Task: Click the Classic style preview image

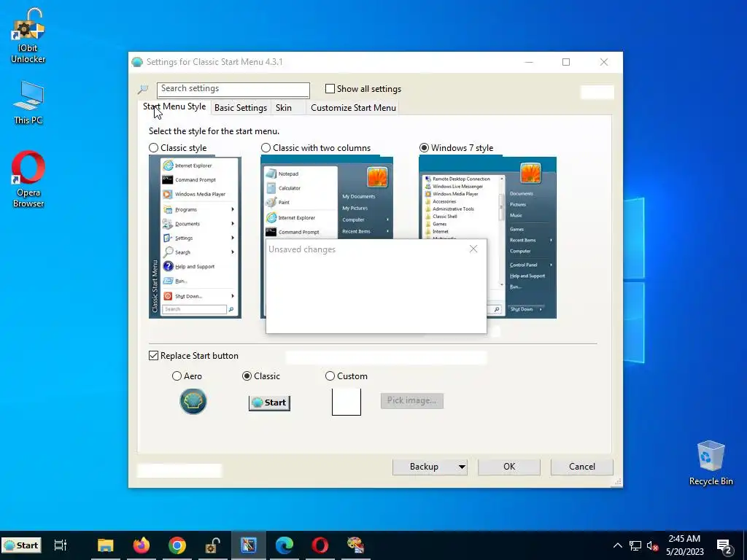Action: coord(195,237)
